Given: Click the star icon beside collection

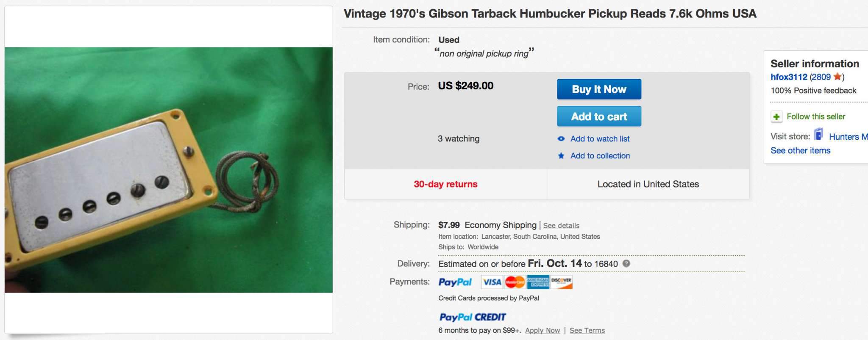Looking at the screenshot, I should (x=561, y=156).
